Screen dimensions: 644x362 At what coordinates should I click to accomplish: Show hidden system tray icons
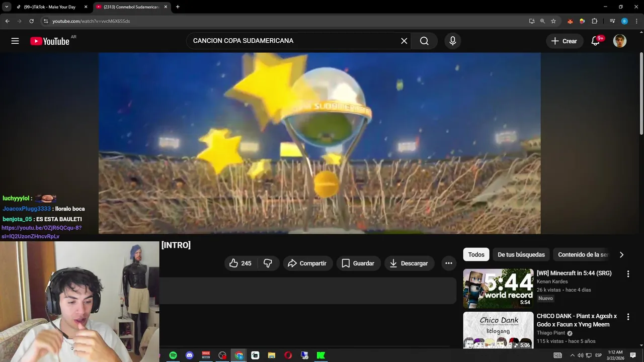point(572,355)
